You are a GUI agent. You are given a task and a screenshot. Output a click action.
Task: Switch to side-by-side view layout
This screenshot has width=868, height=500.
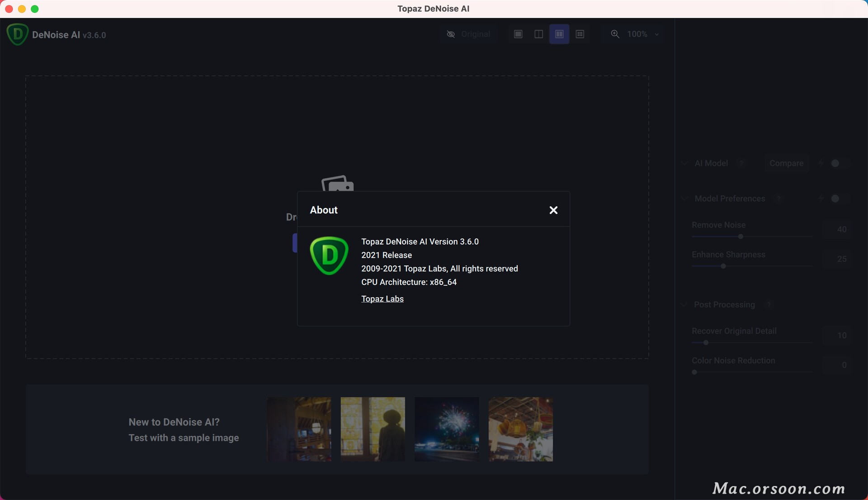pyautogui.click(x=559, y=34)
